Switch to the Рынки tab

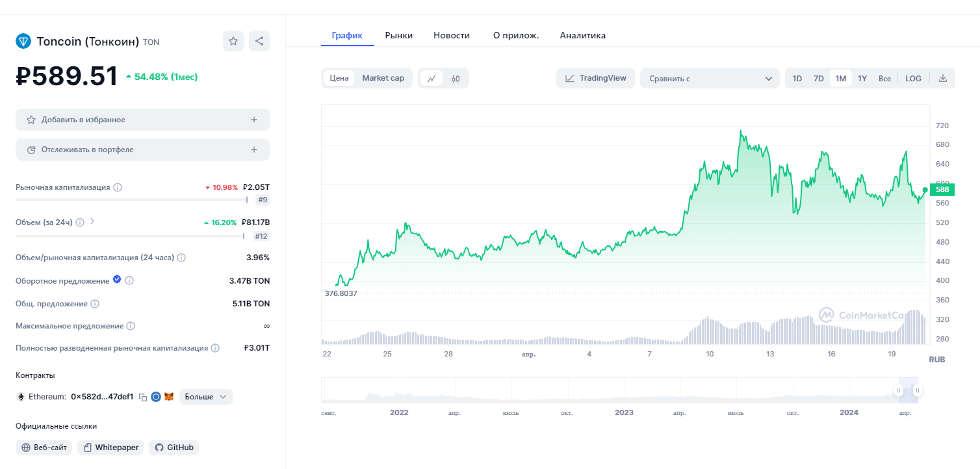399,36
